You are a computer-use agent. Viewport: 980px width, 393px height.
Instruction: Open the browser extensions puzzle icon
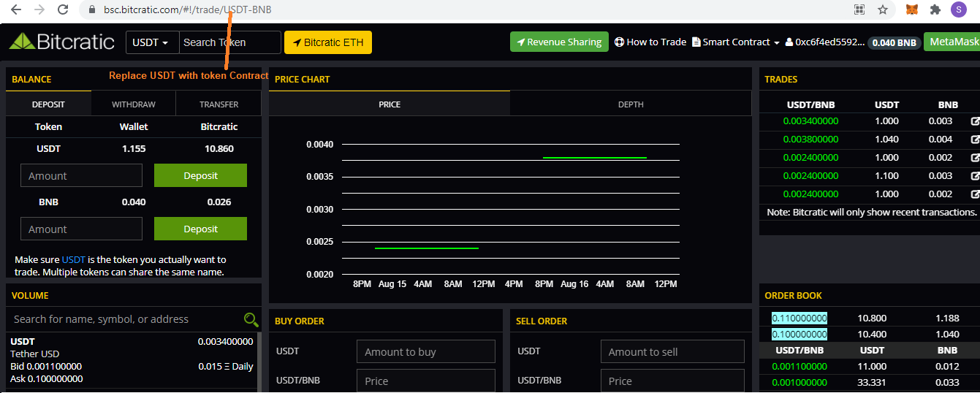[x=935, y=10]
